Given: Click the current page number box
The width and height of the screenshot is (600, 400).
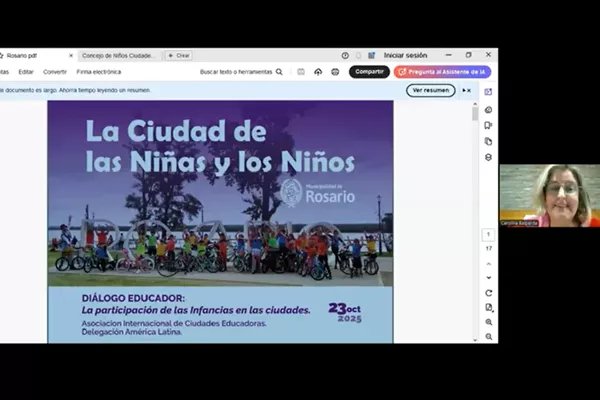Looking at the screenshot, I should (488, 234).
